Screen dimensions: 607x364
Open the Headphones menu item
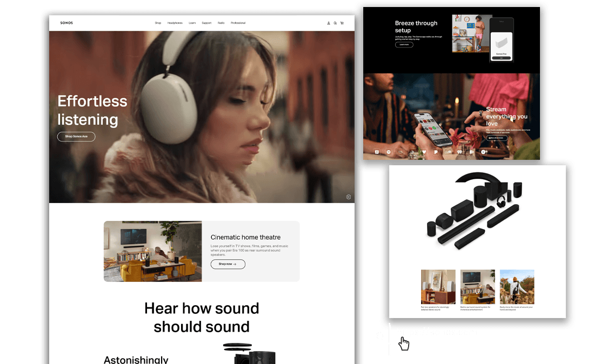[x=175, y=23]
